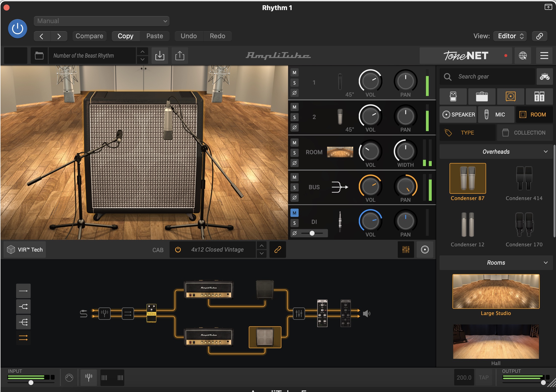The height and width of the screenshot is (392, 556).
Task: Switch to the MIC tab
Action: [x=496, y=114]
